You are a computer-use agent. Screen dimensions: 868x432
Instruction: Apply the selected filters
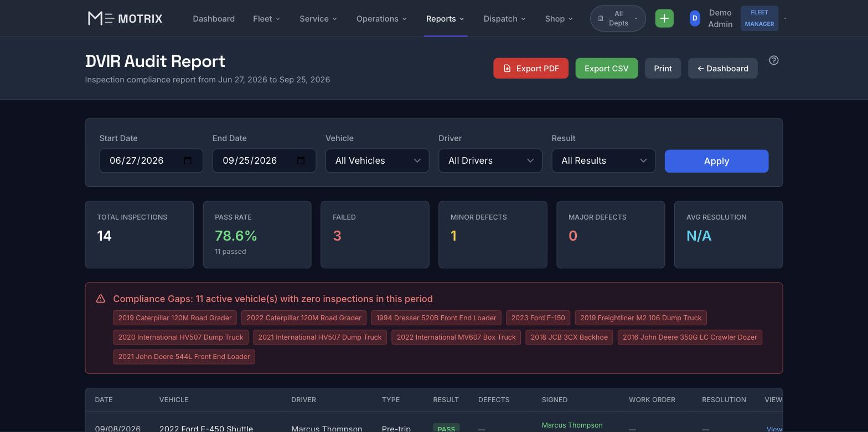(x=716, y=161)
